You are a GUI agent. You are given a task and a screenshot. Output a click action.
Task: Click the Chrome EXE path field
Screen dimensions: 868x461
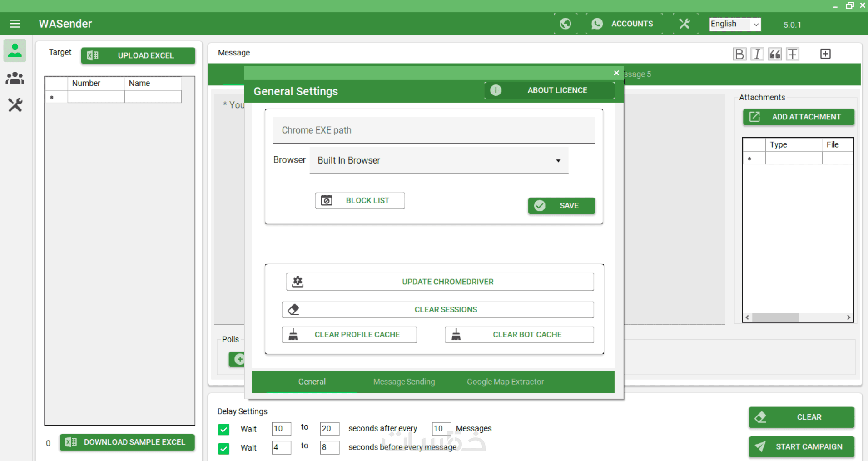434,130
